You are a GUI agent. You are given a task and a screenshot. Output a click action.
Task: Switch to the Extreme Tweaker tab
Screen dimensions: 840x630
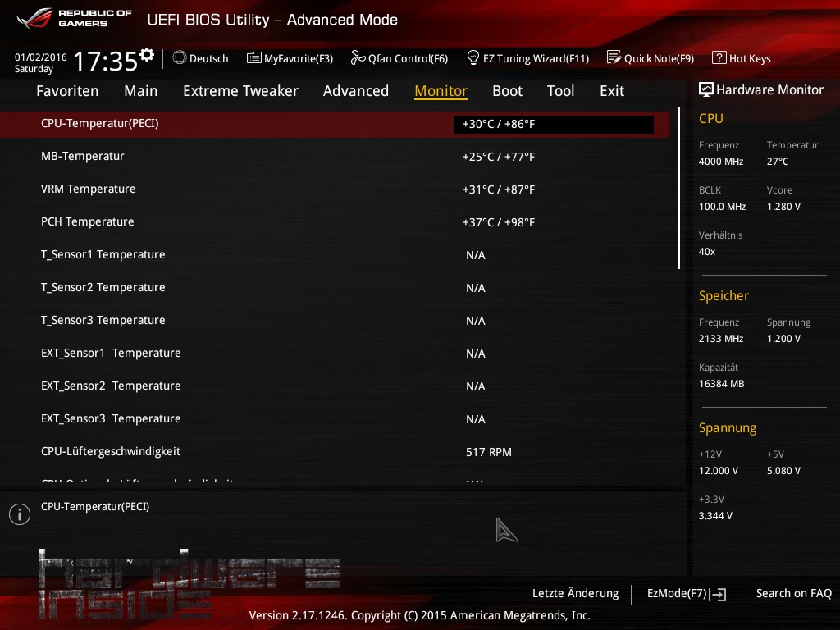(x=240, y=91)
